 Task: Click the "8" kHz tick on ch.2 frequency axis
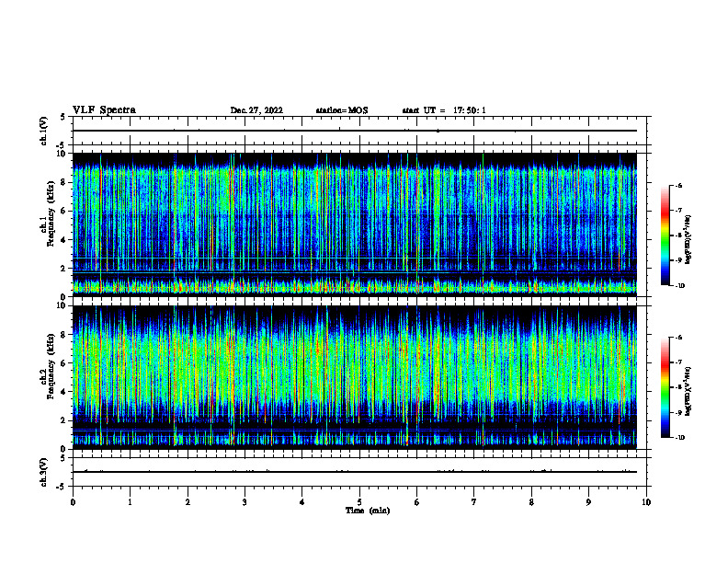tap(63, 335)
